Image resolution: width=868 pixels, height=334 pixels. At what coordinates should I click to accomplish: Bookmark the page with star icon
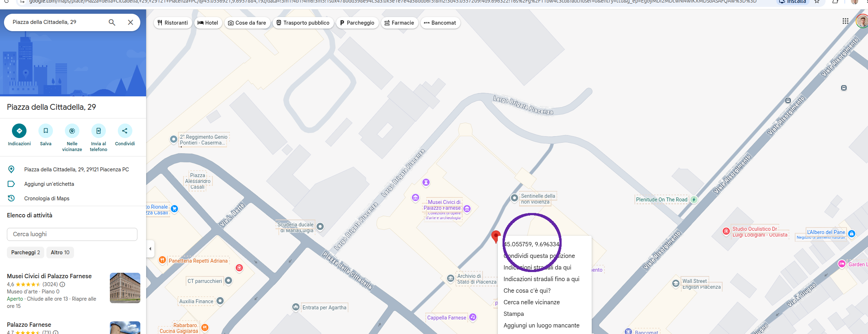point(817,1)
